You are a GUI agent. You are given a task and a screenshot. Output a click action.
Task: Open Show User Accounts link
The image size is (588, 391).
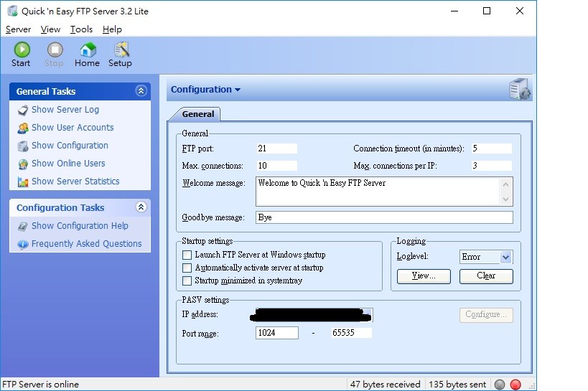tap(73, 128)
